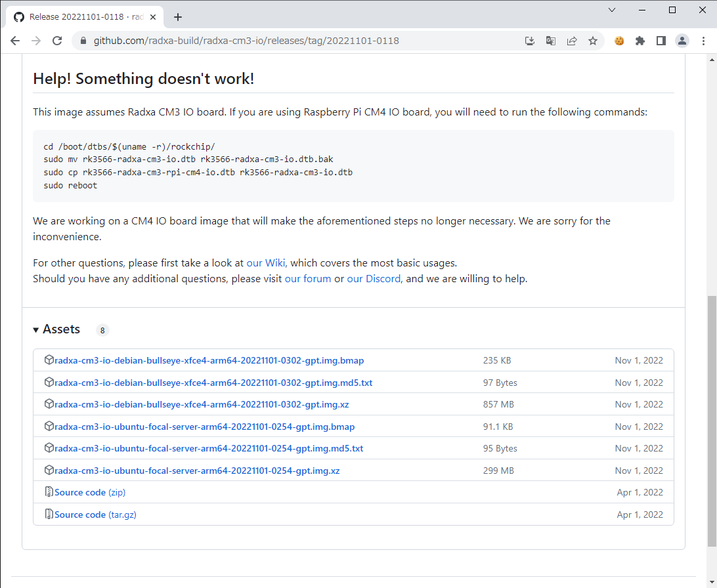Viewport: 717px width, 588px height.
Task: Open the translate page icon
Action: 550,41
